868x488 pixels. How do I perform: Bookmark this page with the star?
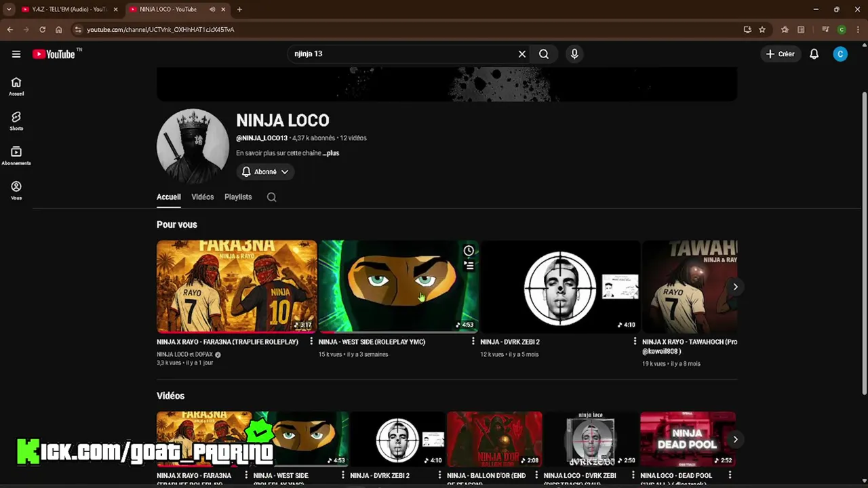point(762,30)
